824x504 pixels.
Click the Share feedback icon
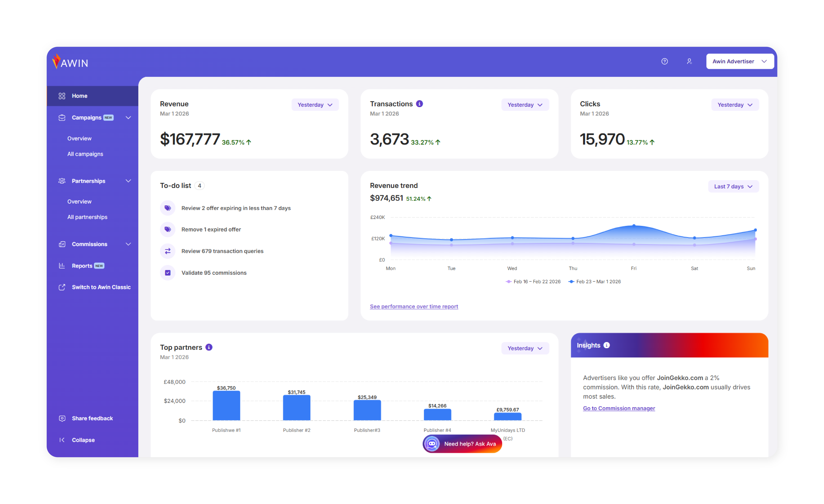pyautogui.click(x=62, y=418)
